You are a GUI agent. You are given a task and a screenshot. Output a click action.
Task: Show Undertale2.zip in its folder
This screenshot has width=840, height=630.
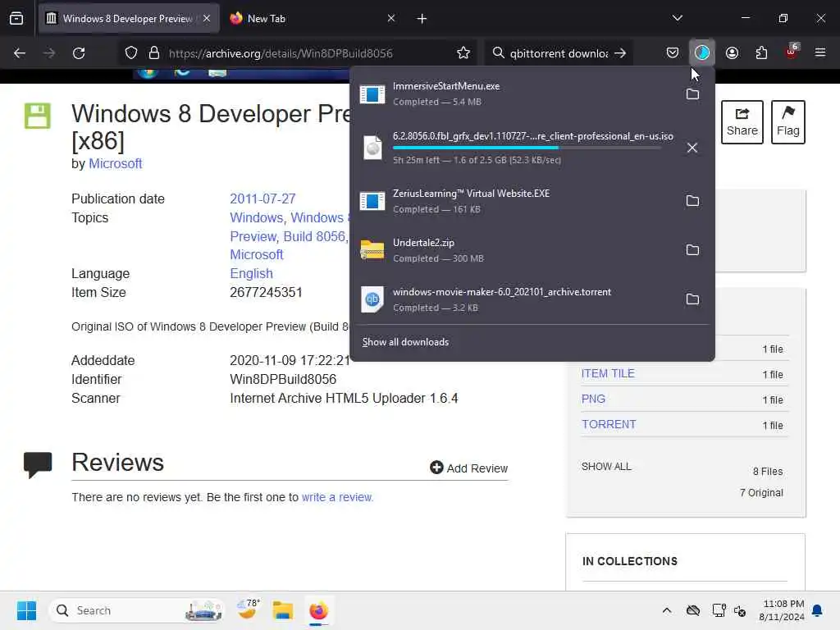(692, 250)
